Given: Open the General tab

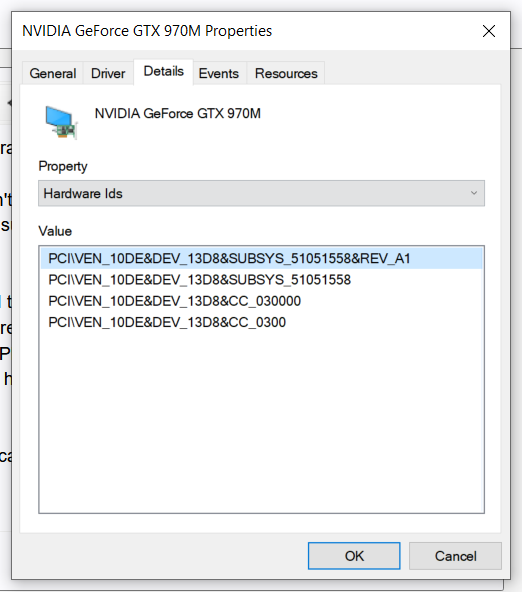Looking at the screenshot, I should 52,73.
